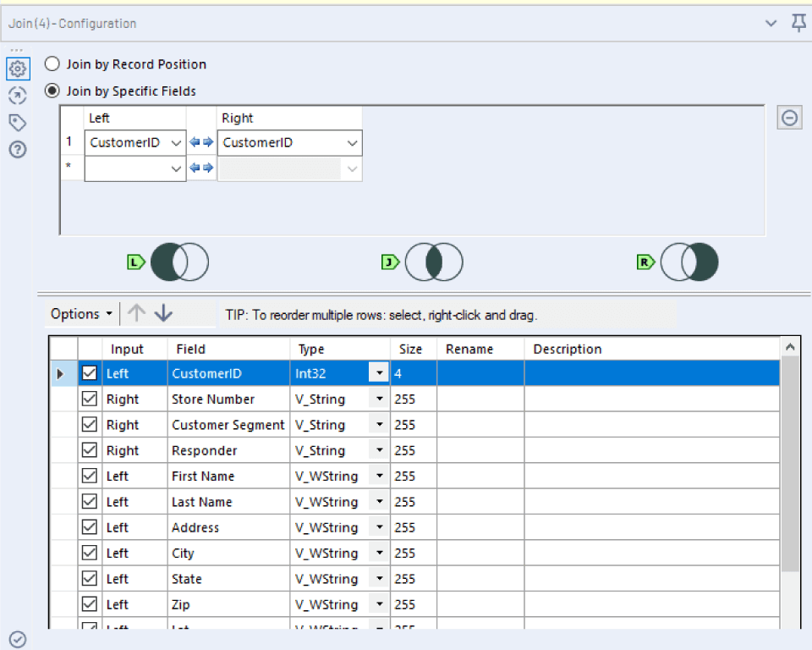Open the Options menu
The width and height of the screenshot is (812, 650).
(x=81, y=314)
